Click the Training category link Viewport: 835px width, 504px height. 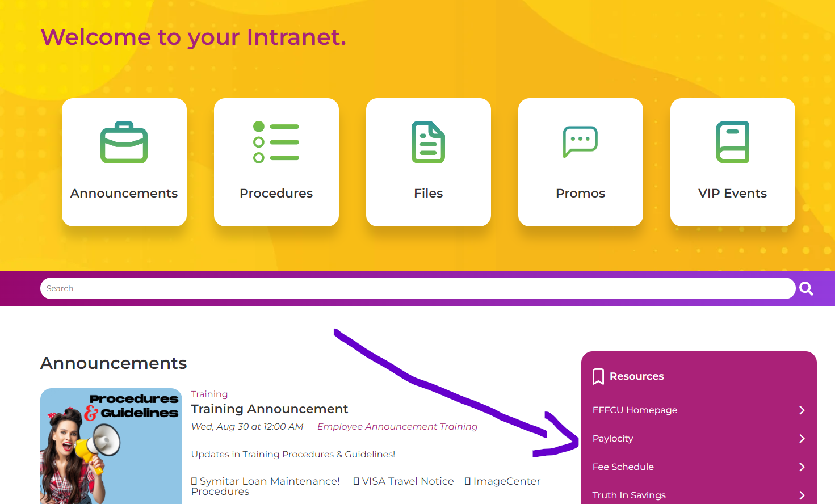tap(209, 394)
